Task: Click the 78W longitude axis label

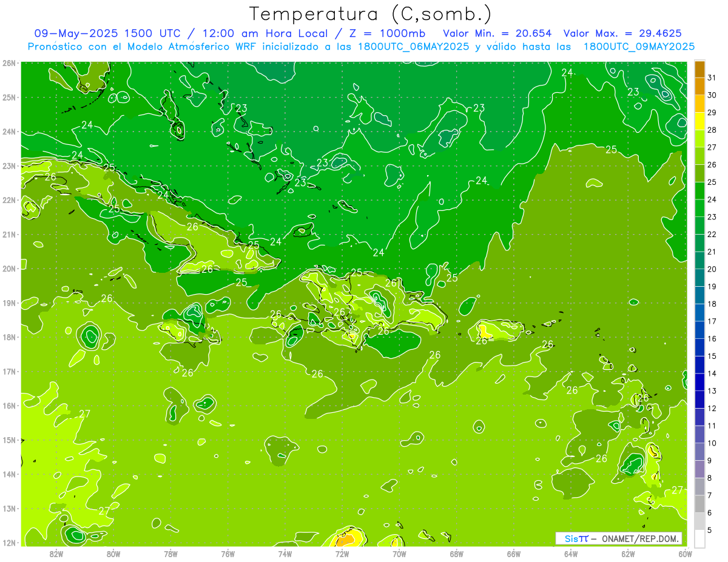Action: pos(170,554)
